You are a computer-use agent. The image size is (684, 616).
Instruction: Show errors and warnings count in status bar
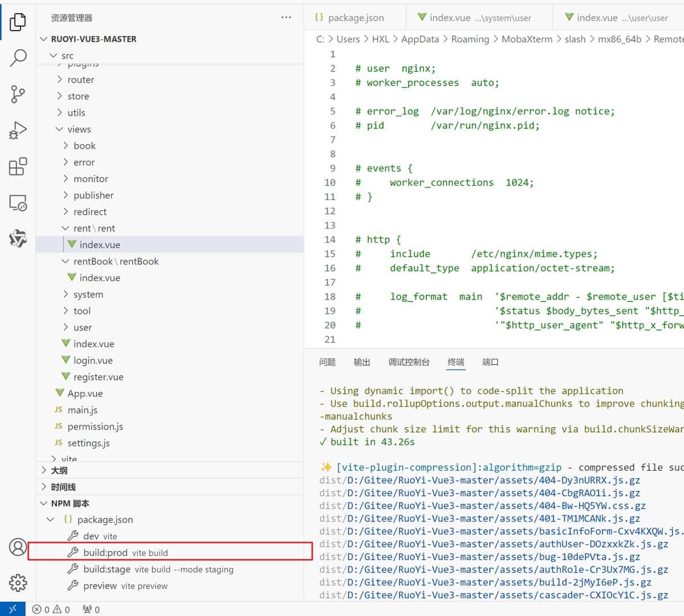[51, 609]
